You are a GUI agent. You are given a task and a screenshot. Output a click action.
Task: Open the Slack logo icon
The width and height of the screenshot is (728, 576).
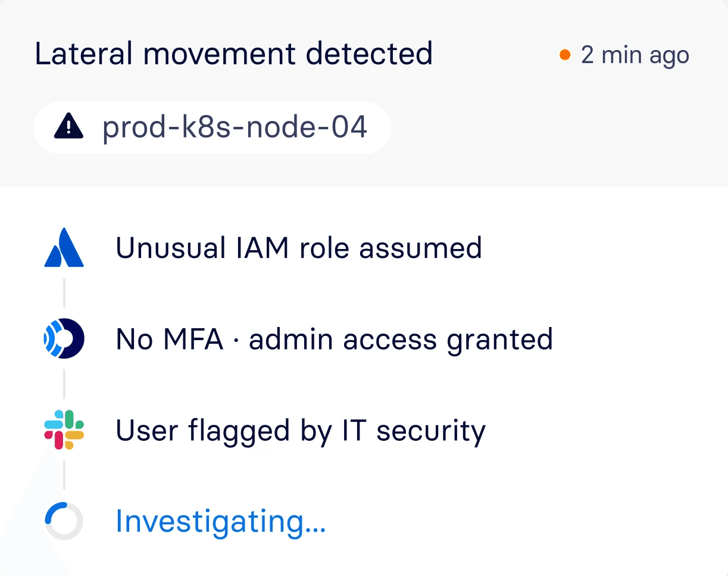pos(64,430)
